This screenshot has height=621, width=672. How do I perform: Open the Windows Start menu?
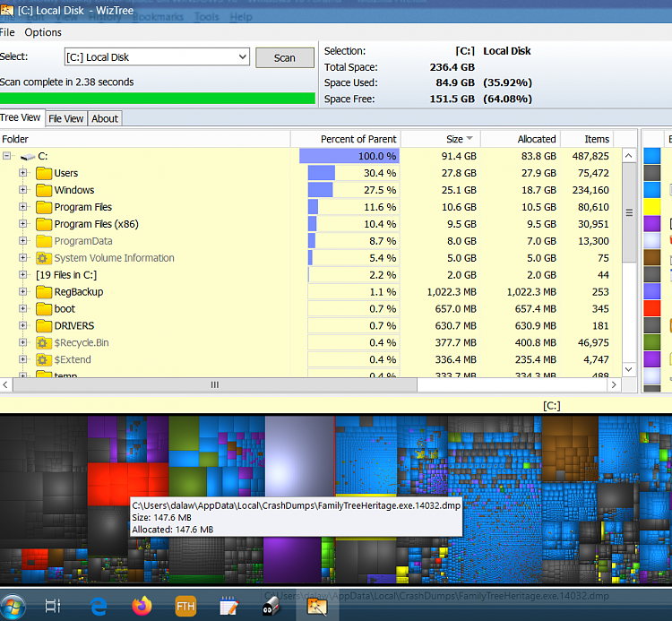pos(13,607)
